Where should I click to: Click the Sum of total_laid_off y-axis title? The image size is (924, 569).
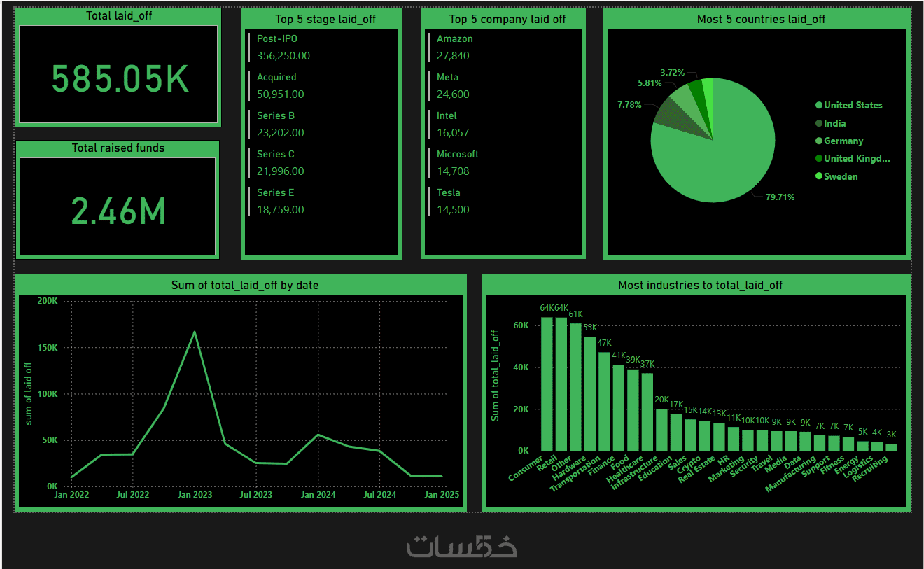[x=496, y=375]
